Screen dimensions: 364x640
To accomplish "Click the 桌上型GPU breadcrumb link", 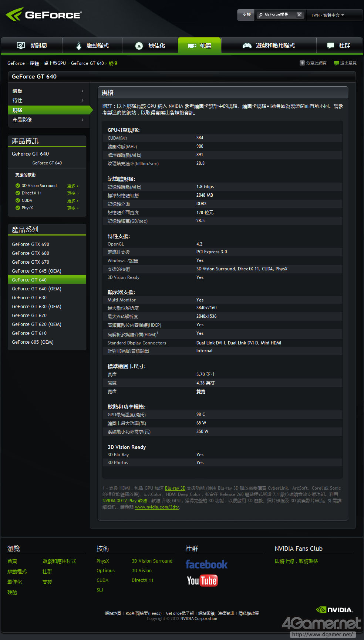I will pos(55,63).
